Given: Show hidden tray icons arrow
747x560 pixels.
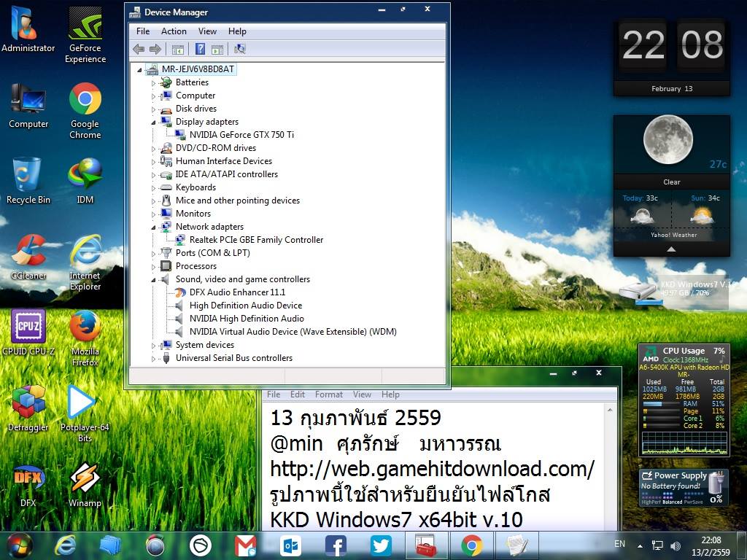Looking at the screenshot, I should coord(640,546).
